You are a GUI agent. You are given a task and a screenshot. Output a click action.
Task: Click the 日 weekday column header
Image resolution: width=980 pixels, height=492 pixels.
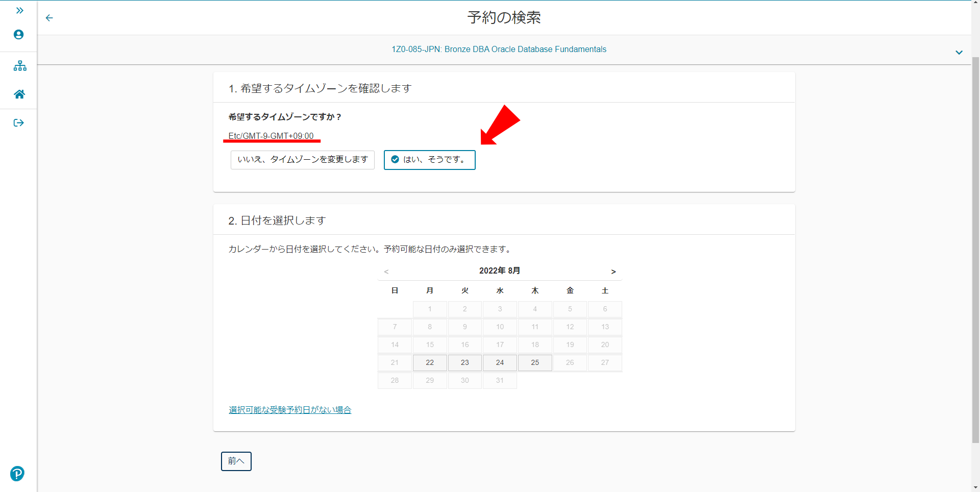(x=395, y=290)
